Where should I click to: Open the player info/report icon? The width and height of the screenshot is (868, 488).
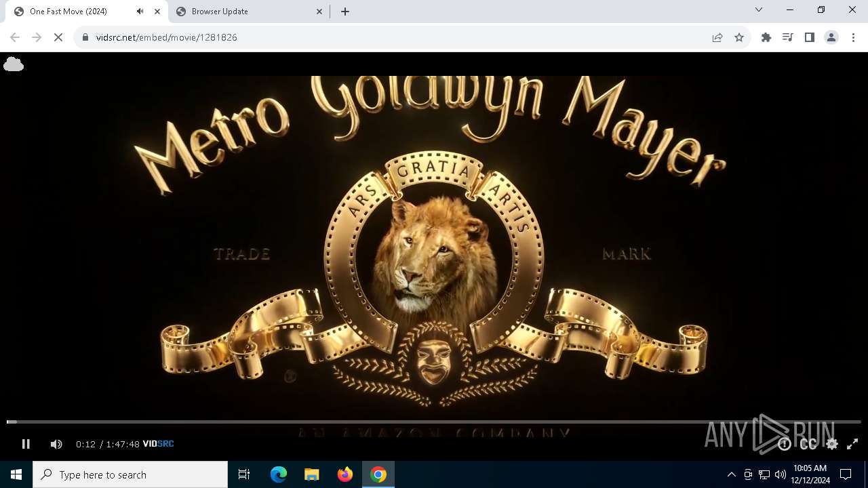(x=785, y=444)
